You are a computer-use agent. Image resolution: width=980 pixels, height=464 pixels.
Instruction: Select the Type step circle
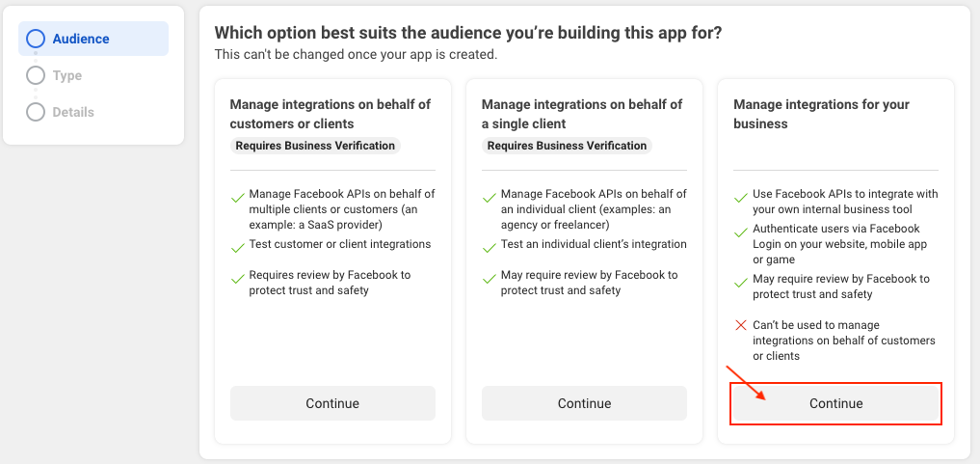click(x=36, y=75)
